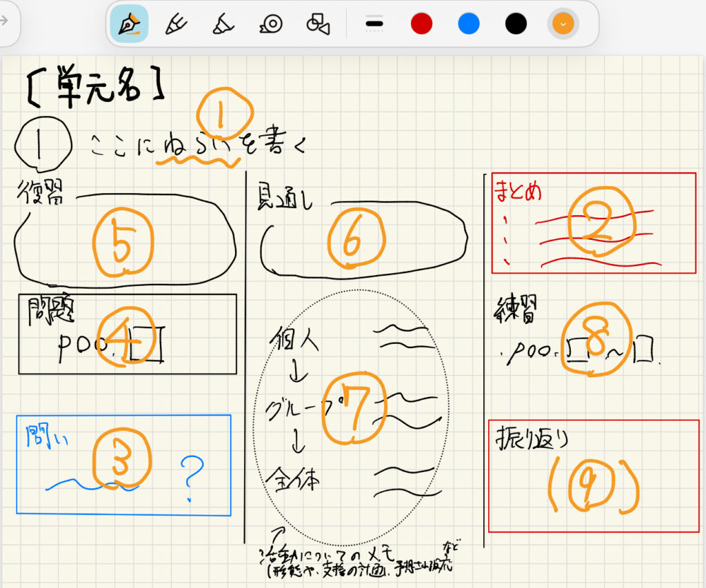Select the highlighter tool
This screenshot has height=588, width=706.
(x=223, y=24)
